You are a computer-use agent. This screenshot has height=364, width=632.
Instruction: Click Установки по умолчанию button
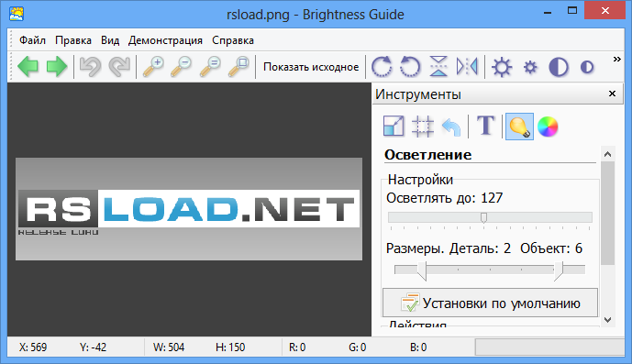(x=490, y=303)
